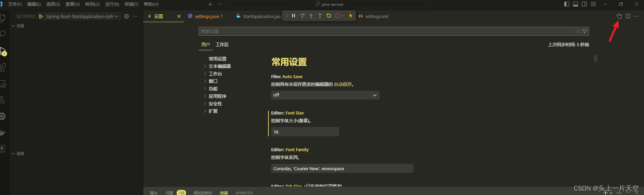
Task: Apply hot code replace lightning icon
Action: [351, 16]
